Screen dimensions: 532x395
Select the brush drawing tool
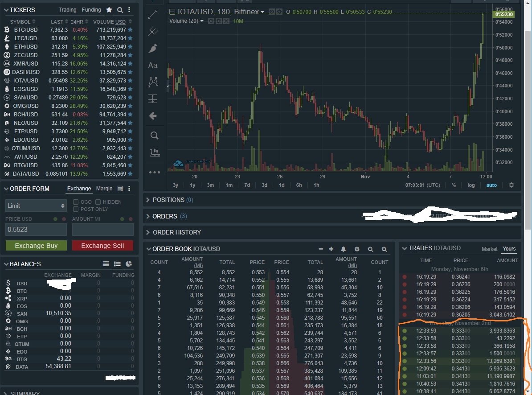click(153, 48)
